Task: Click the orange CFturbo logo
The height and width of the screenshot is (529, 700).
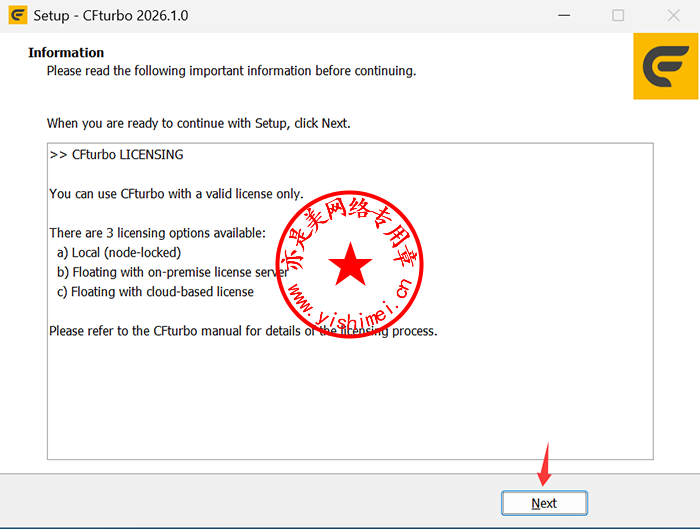Action: 665,67
